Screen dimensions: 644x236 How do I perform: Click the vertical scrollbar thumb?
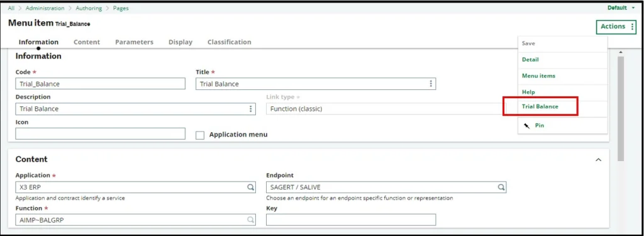[621, 108]
